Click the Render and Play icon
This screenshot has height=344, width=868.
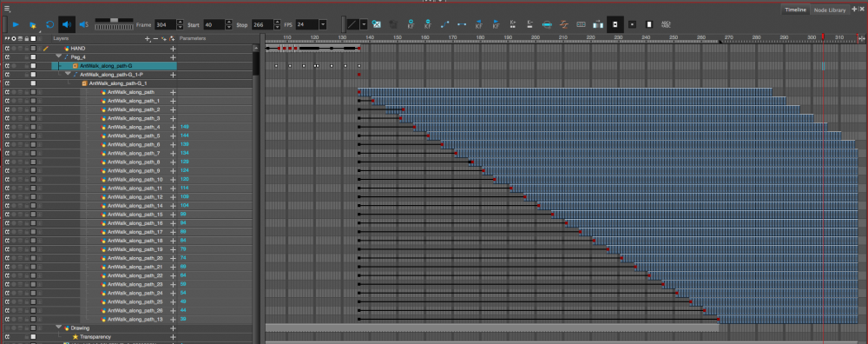pyautogui.click(x=33, y=25)
